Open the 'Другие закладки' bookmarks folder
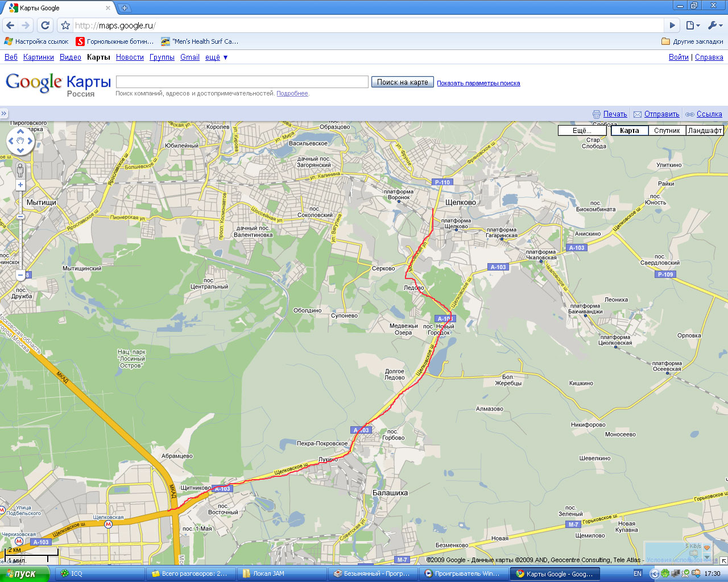 tap(693, 41)
